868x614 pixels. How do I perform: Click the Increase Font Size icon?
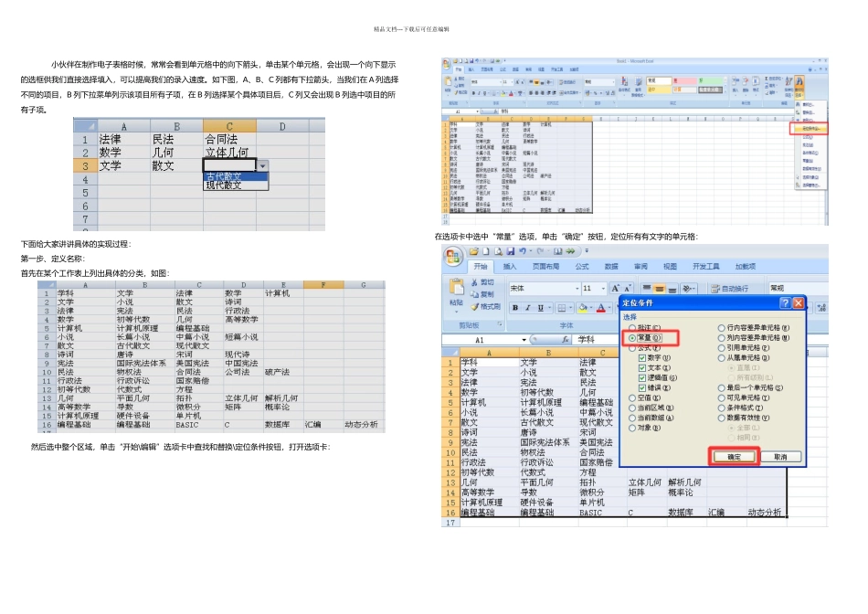(616, 288)
